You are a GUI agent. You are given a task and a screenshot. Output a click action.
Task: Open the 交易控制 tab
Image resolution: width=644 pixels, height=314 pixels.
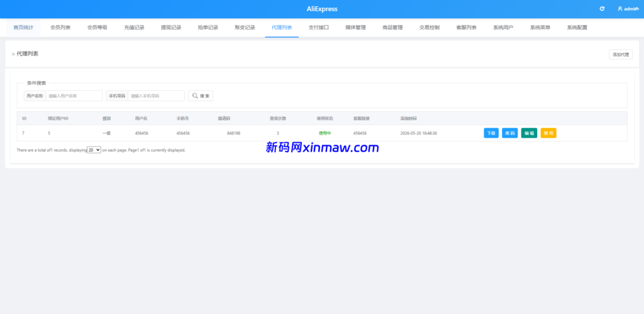(430, 28)
